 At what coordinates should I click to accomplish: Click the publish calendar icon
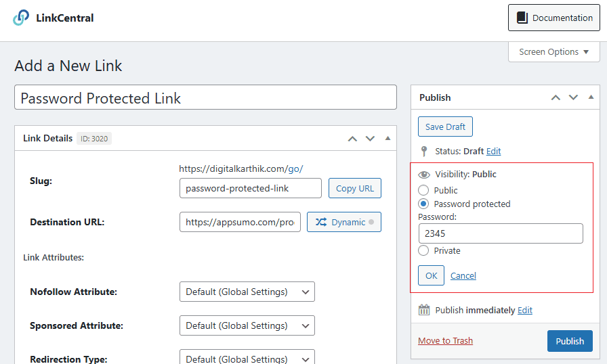click(x=424, y=311)
